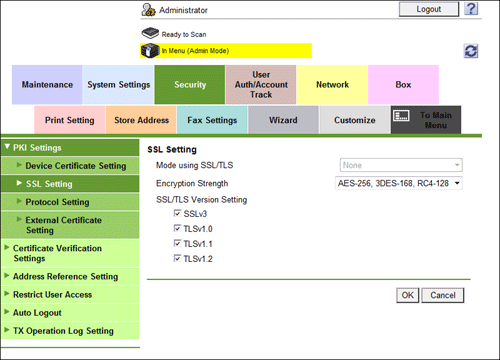Click the Logout button

429,9
